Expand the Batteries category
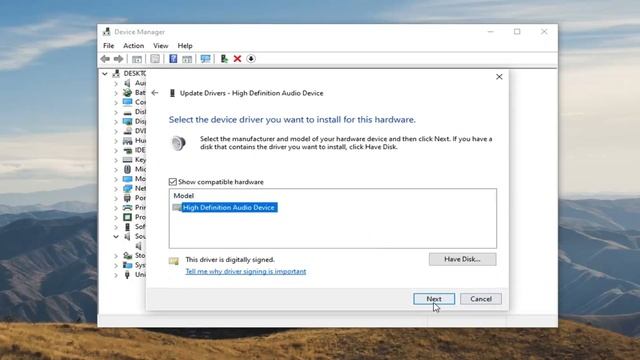Screen dimensions: 640x360 point(116,93)
